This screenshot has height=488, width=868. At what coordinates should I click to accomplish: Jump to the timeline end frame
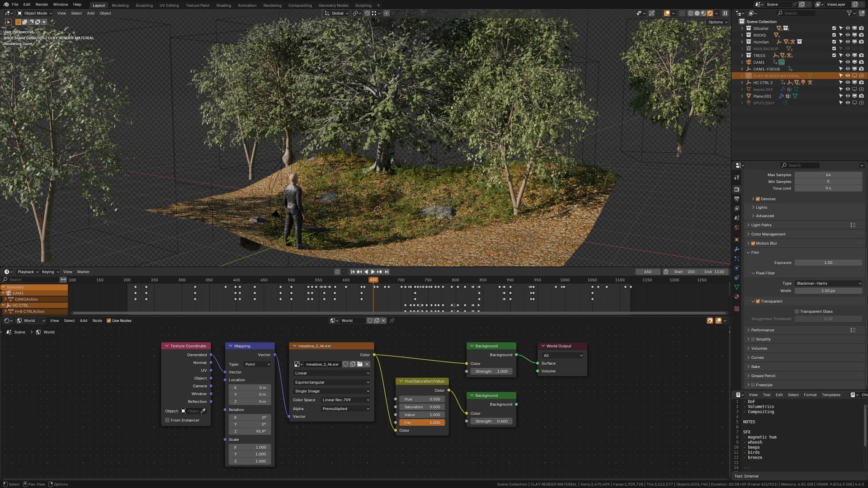(x=387, y=272)
